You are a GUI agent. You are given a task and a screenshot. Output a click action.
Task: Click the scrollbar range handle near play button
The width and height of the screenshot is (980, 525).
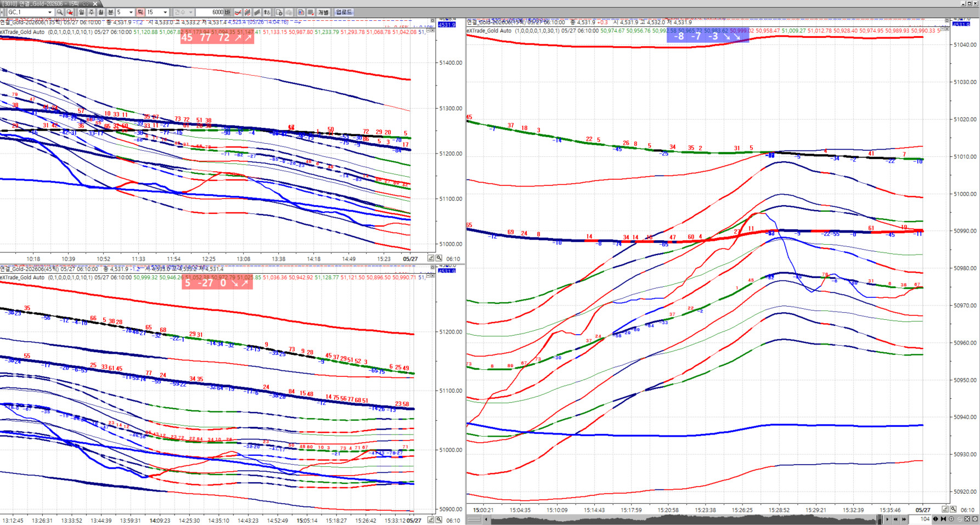tap(880, 519)
